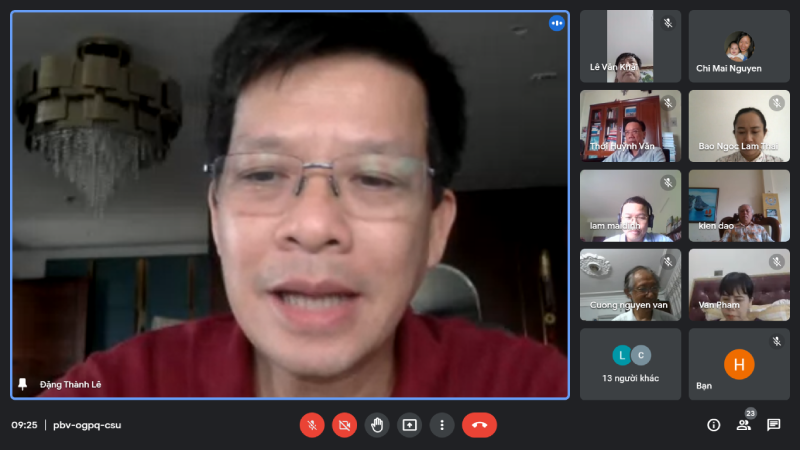
Task: Click Cuong nguyen van's video tile
Action: 630,285
